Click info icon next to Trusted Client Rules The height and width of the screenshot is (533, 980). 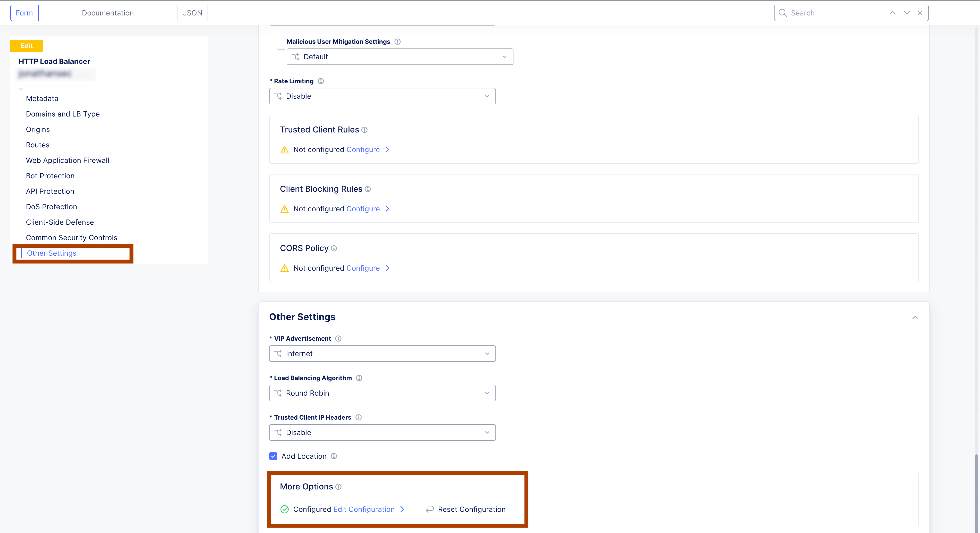click(x=364, y=130)
